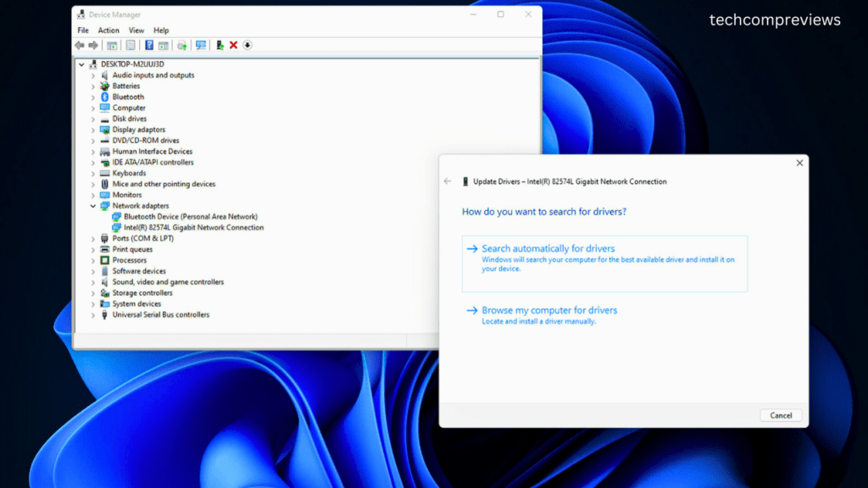Expand Human Interface Devices chevron
The width and height of the screenshot is (868, 488).
[x=93, y=152]
